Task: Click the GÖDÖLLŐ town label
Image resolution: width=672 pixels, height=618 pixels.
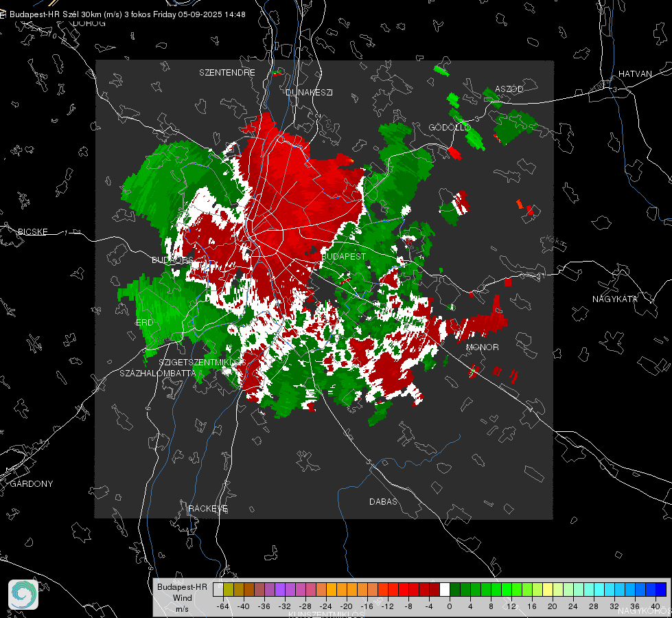Action: (450, 127)
